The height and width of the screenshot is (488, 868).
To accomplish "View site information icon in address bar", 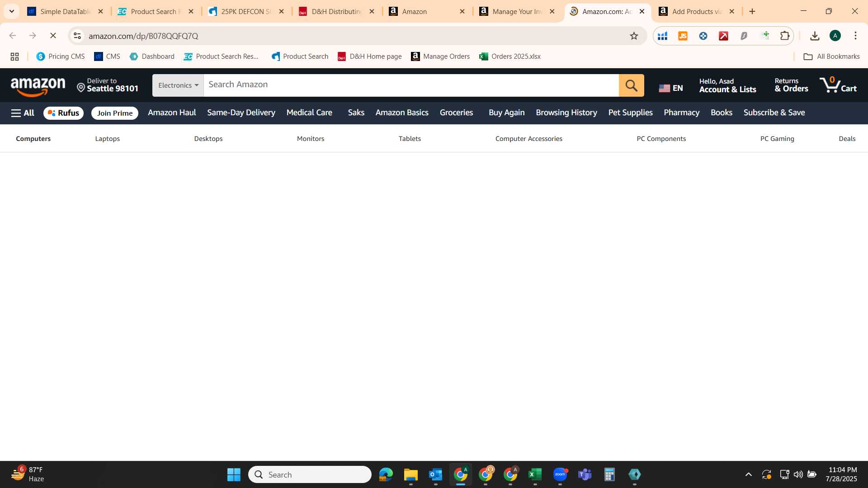I will [77, 36].
